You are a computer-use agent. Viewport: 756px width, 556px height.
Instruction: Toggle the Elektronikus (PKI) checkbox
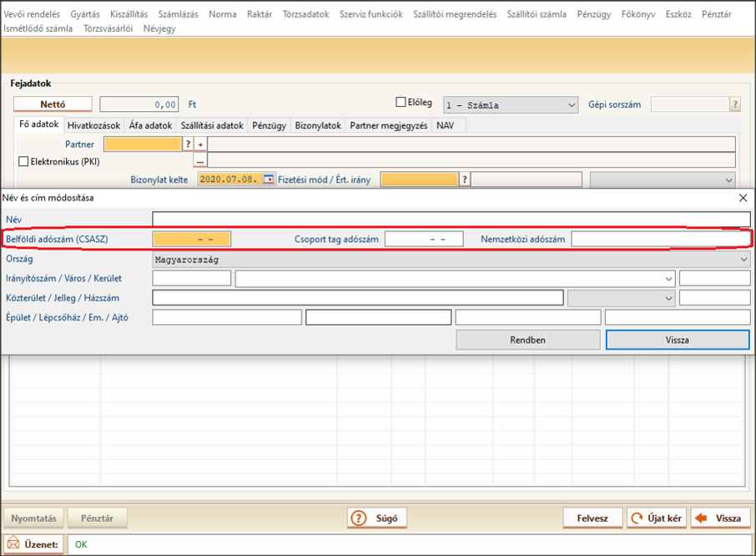click(23, 162)
